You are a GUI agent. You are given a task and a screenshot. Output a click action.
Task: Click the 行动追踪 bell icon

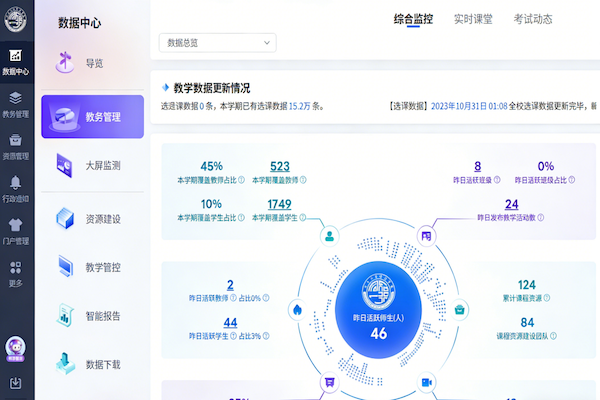(x=16, y=188)
